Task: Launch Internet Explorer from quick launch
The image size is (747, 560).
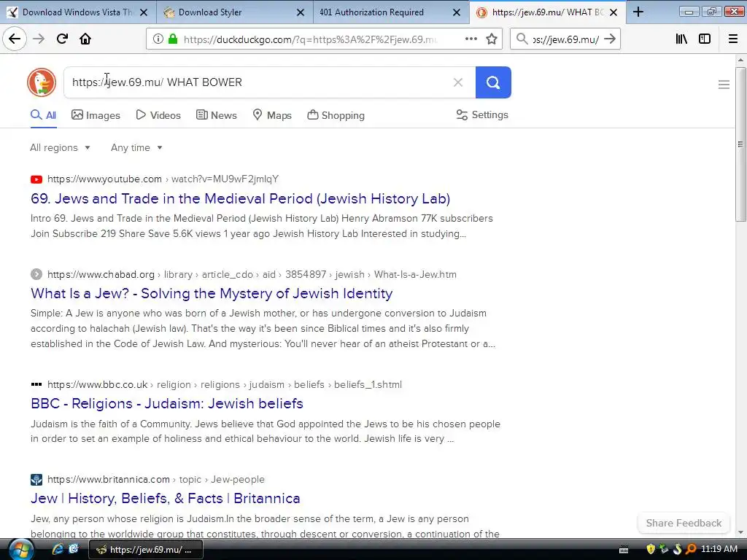Action: [58, 549]
